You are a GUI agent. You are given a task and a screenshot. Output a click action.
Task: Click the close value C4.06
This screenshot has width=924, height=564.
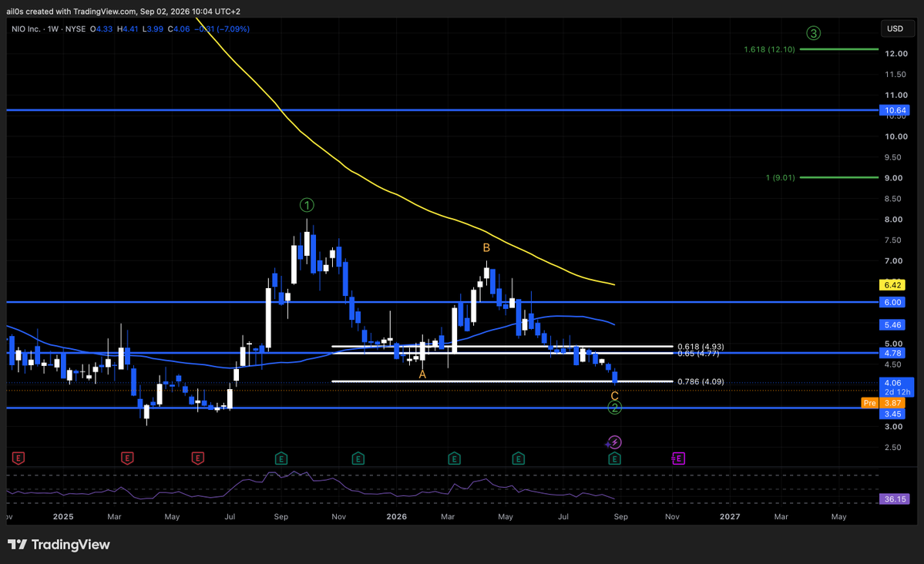pyautogui.click(x=179, y=29)
